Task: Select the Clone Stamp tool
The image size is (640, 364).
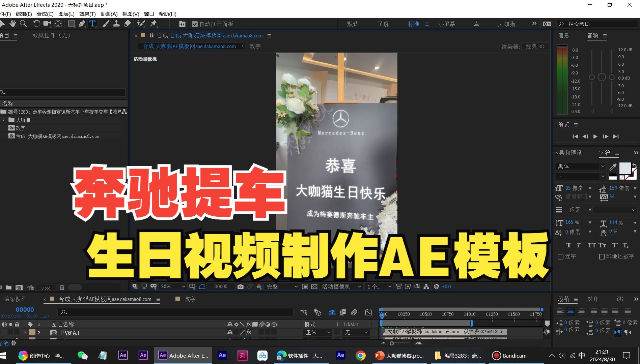Action: (x=116, y=24)
